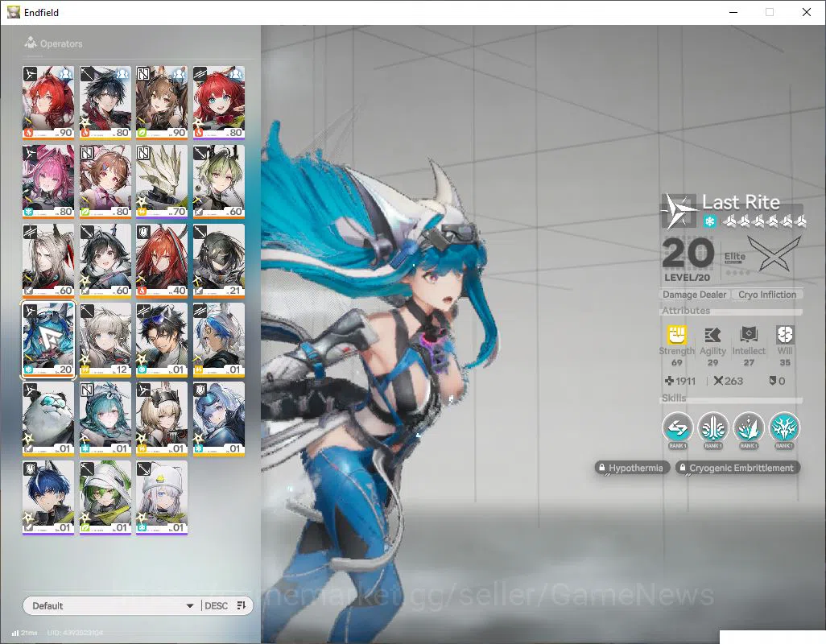Click the Intellect book icon
The width and height of the screenshot is (826, 644).
[749, 334]
